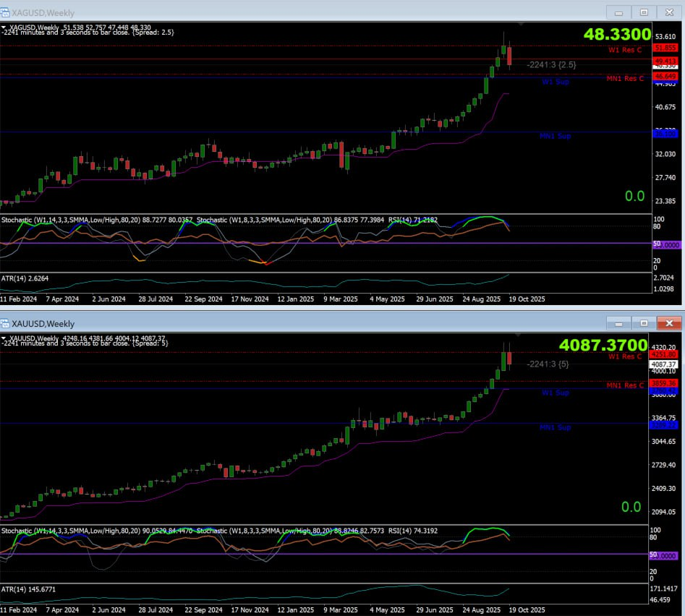This screenshot has width=685, height=616.
Task: Click the Stochastic (W1,8,3,3) label in the XAUUSD window
Action: pyautogui.click(x=290, y=531)
